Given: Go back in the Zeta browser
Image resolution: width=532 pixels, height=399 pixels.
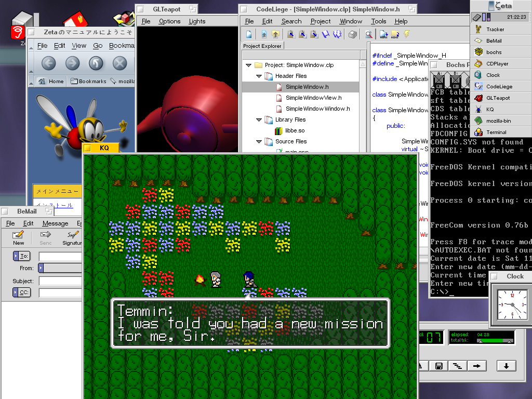Looking at the screenshot, I should point(48,63).
